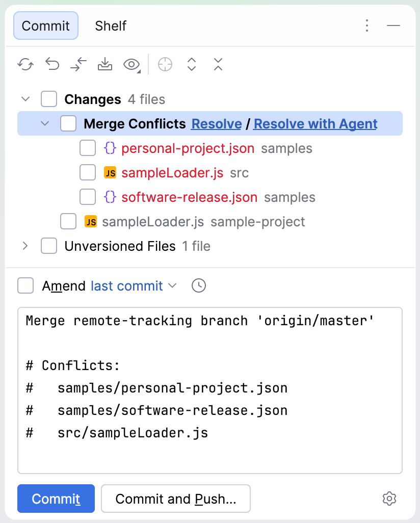Screen dimensions: 420x523
Task: Collapse the Changes node
Action: pyautogui.click(x=25, y=99)
